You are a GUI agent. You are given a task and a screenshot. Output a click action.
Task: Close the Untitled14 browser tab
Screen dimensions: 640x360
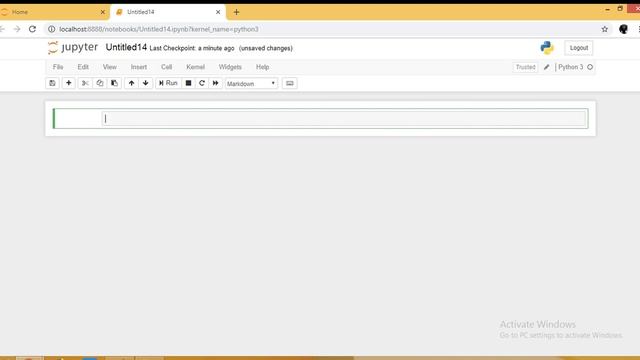(218, 12)
